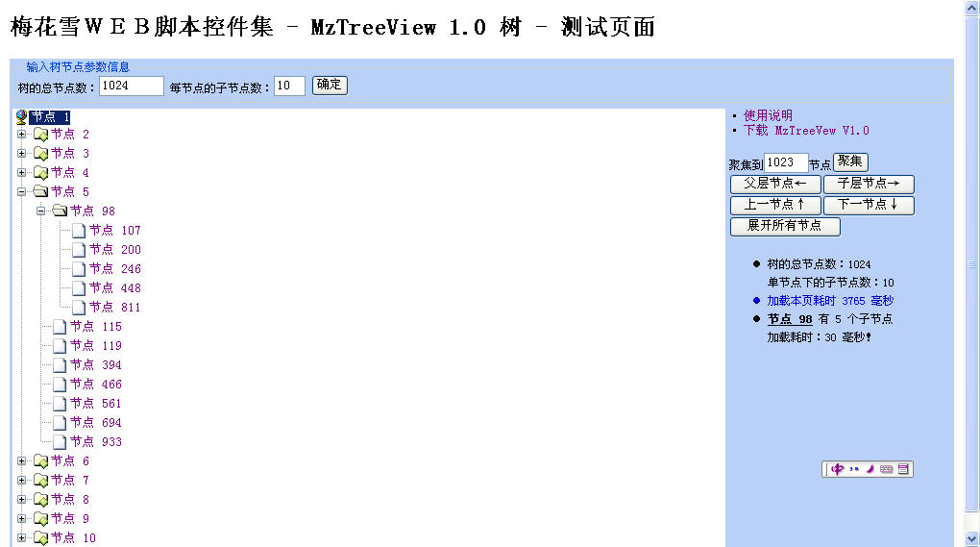
Task: Focus the 聚集到 field showing 1023
Action: pyautogui.click(x=786, y=162)
